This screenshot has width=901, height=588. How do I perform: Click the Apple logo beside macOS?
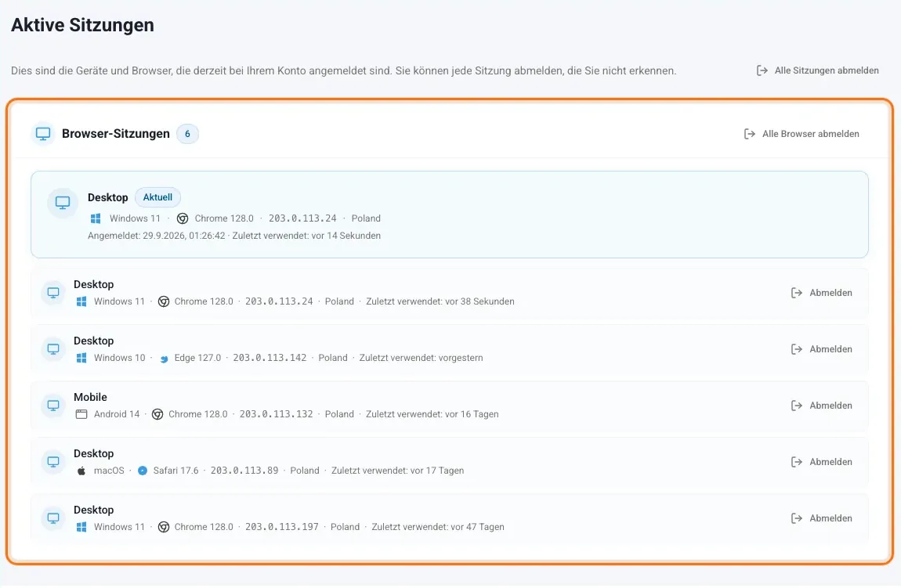coord(81,471)
